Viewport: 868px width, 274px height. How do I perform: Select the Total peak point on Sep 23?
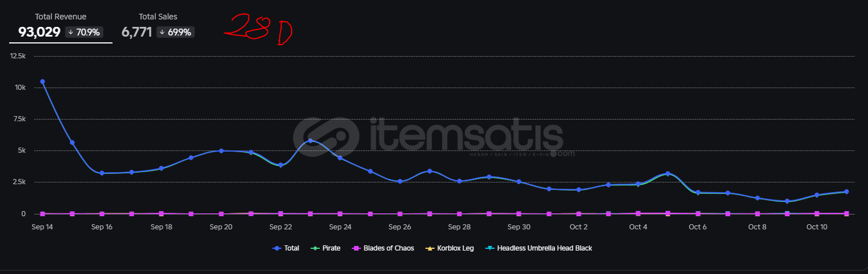310,141
